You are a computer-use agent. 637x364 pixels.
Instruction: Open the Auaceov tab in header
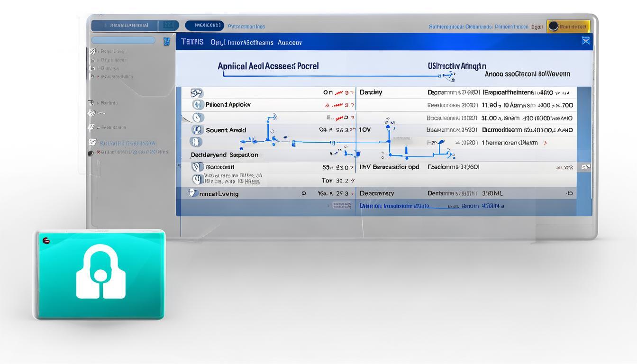pyautogui.click(x=290, y=43)
